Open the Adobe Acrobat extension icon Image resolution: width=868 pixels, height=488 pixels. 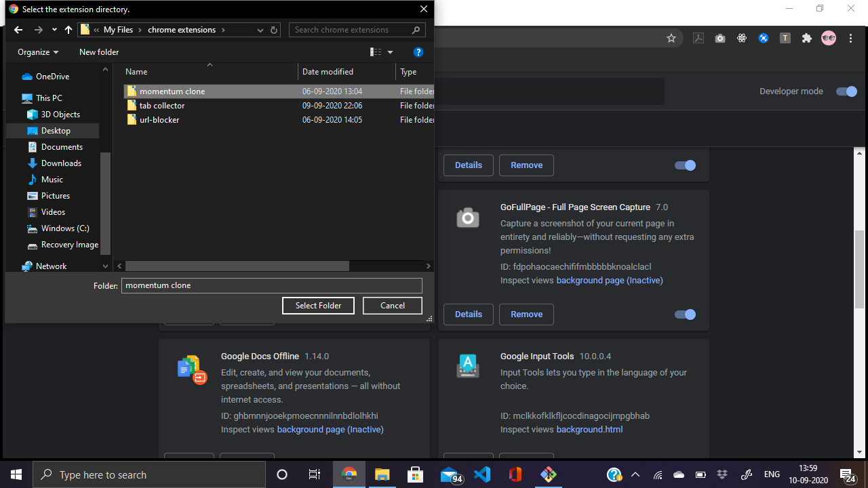(698, 38)
